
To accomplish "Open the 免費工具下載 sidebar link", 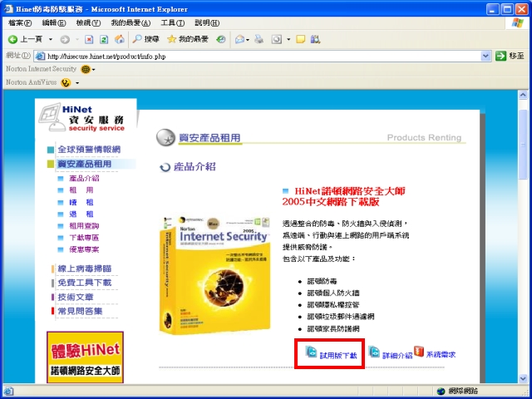I will click(85, 283).
